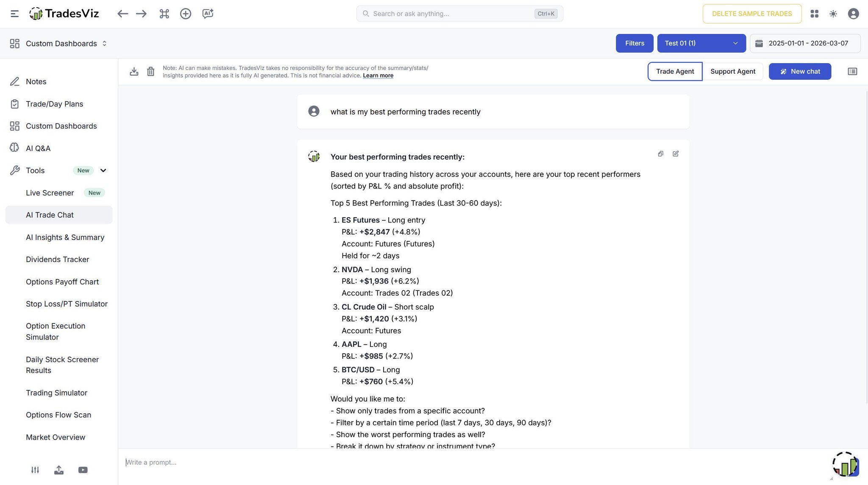Switch to the Support Agent mode
This screenshot has width=868, height=485.
[x=733, y=71]
